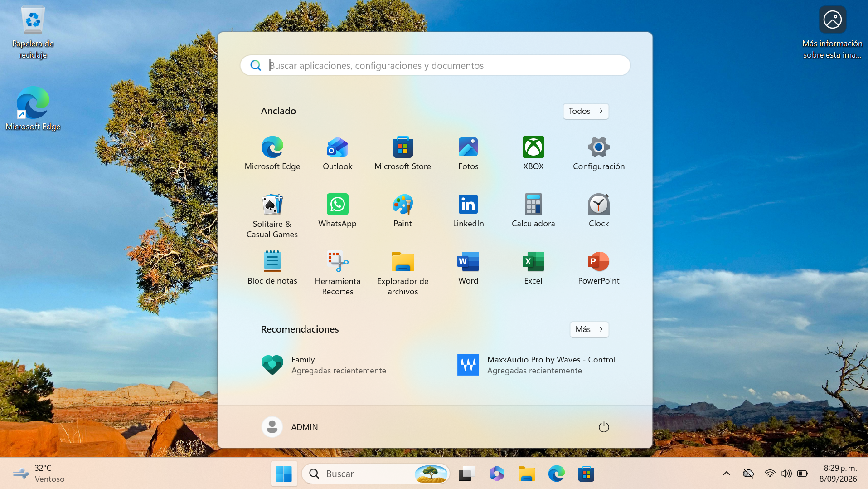Open the Fotos app
Image resolution: width=868 pixels, height=489 pixels.
468,153
